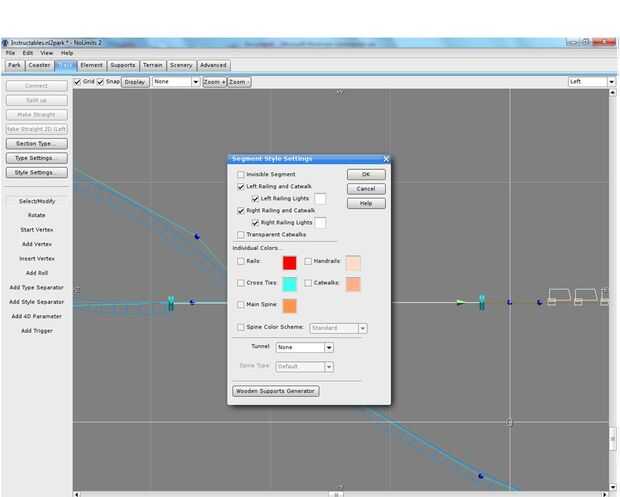Pick the Left Railing Lights color swatch
The height and width of the screenshot is (497, 620).
(320, 199)
